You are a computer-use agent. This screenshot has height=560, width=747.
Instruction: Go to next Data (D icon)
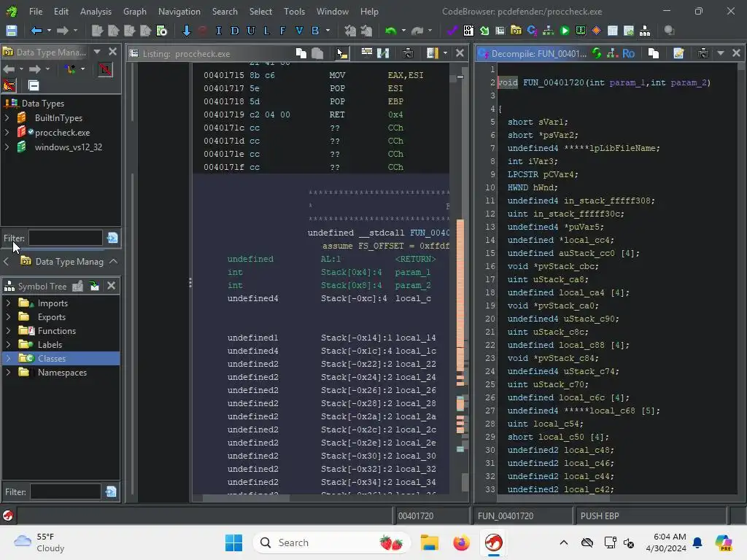(x=235, y=31)
